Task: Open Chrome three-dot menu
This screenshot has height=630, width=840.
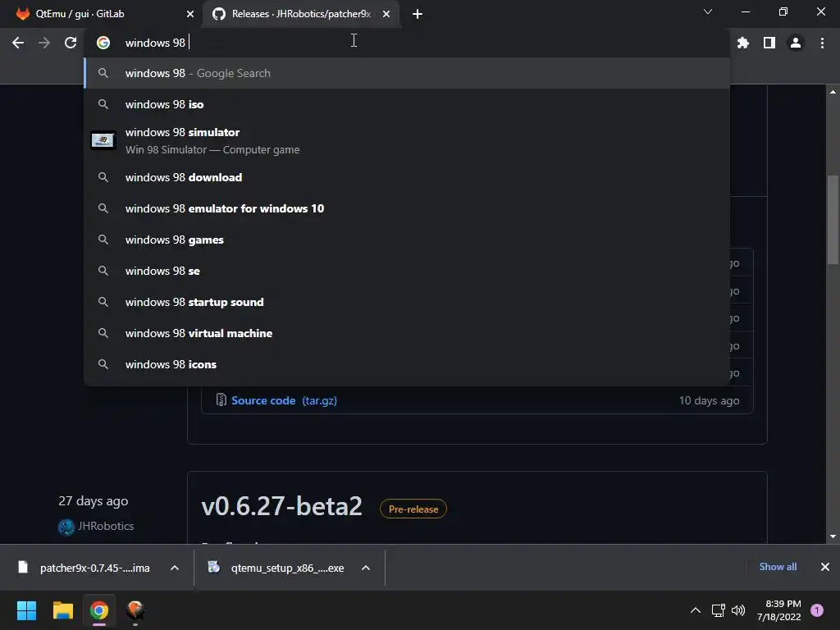Action: pyautogui.click(x=822, y=43)
